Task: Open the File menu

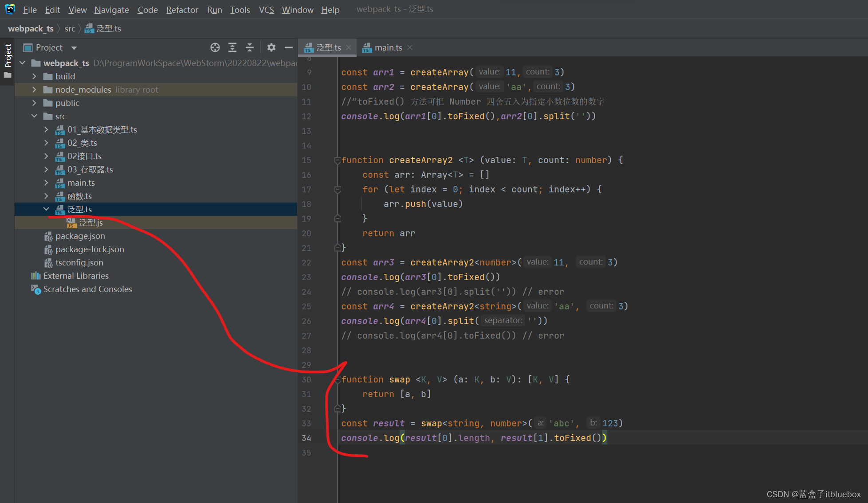Action: point(30,9)
